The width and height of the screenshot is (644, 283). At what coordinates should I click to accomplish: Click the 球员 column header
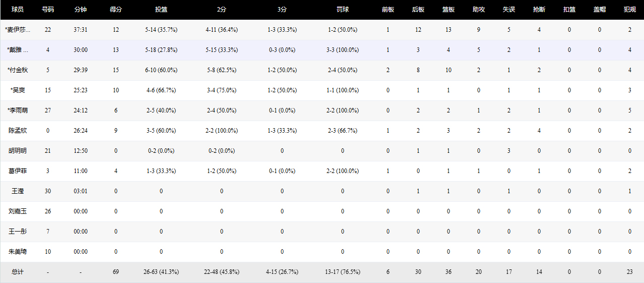18,10
